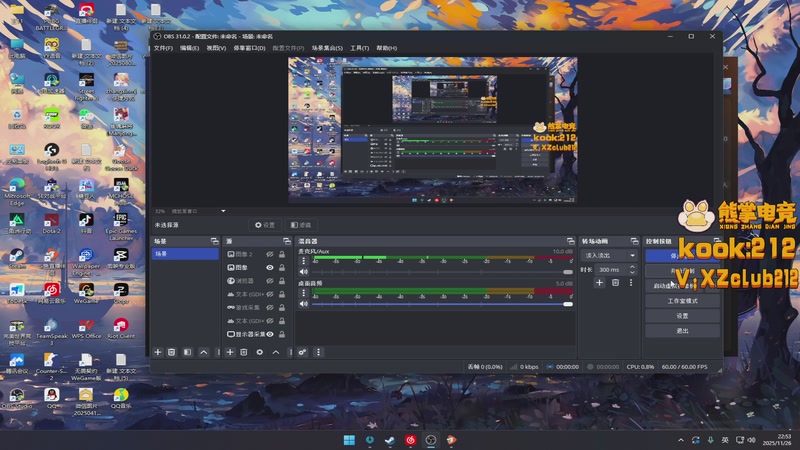Open source properties gear icon
This screenshot has height=450, width=800.
click(x=260, y=352)
